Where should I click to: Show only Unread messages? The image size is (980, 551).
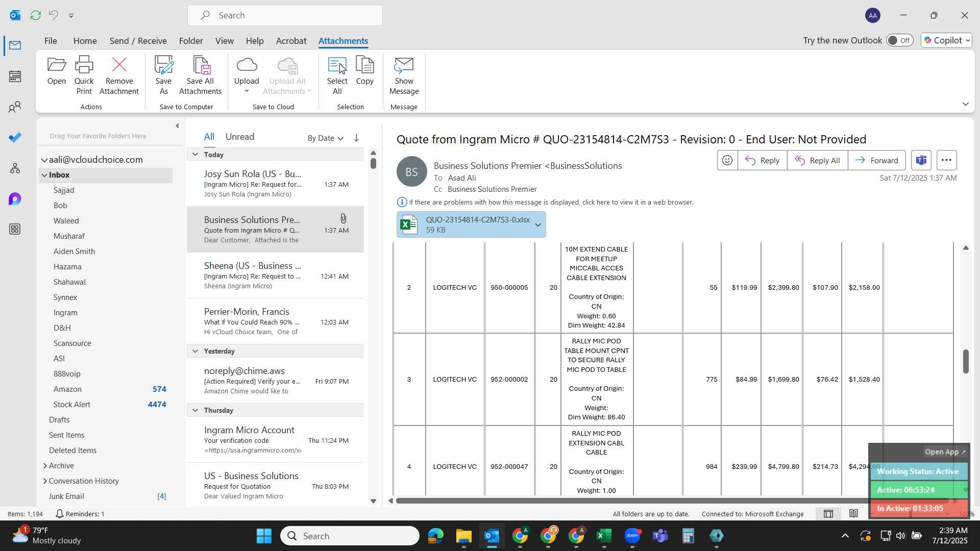coord(239,137)
